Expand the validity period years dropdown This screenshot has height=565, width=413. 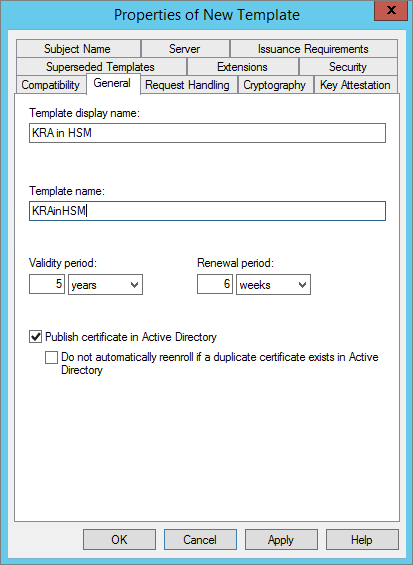click(105, 285)
